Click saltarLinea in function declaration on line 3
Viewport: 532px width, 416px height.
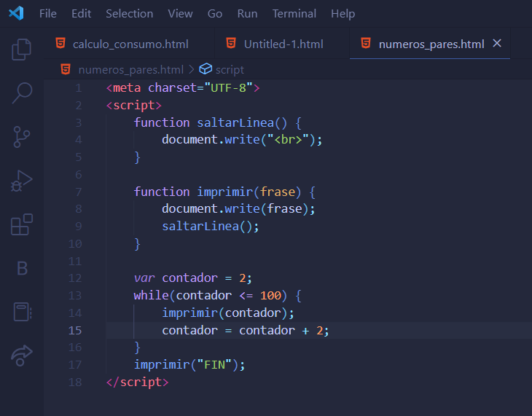[235, 122]
